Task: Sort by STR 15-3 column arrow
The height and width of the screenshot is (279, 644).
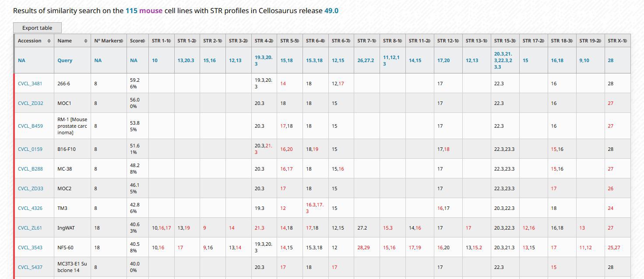Action: click(x=514, y=41)
